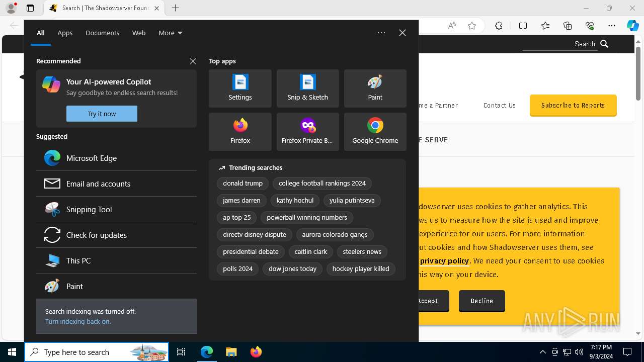Decline cookies on Shadowserver page
644x362 pixels.
[481, 301]
